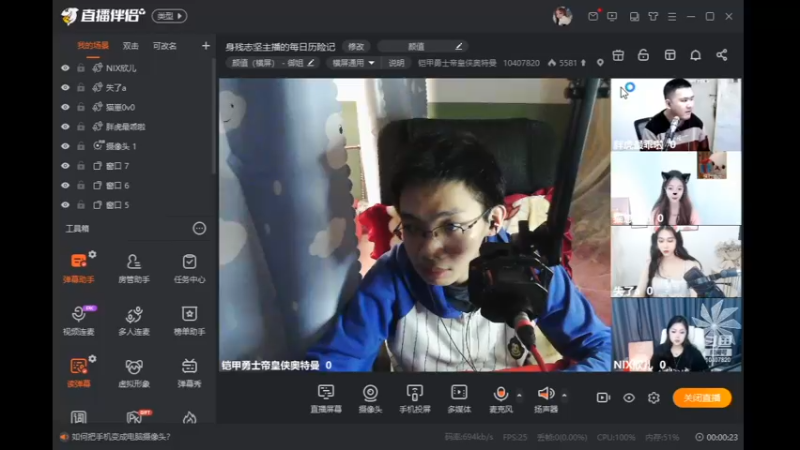Toggle preview visibility eye in bottom bar
The image size is (800, 450).
tap(629, 397)
